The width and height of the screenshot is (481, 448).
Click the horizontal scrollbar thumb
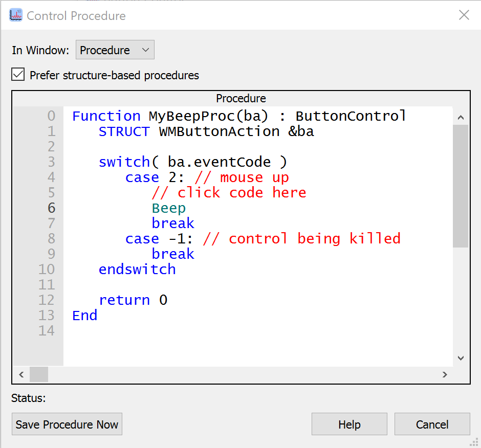click(x=39, y=375)
